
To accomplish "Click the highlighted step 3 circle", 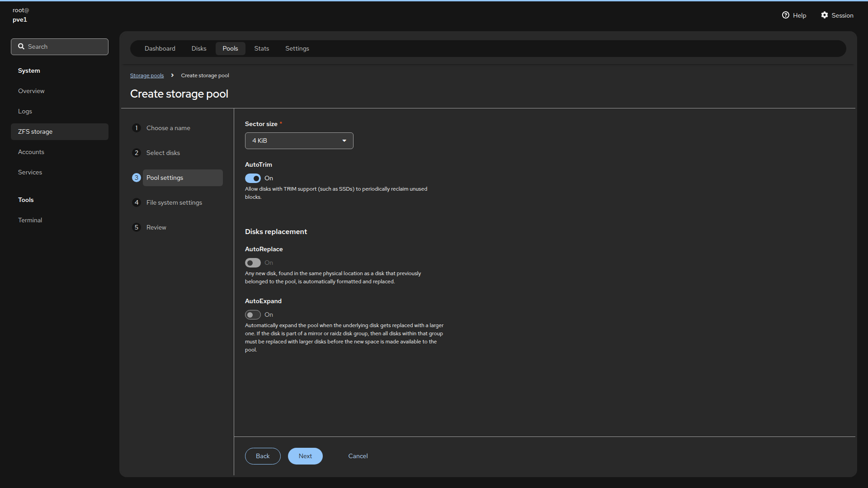I will tap(137, 178).
